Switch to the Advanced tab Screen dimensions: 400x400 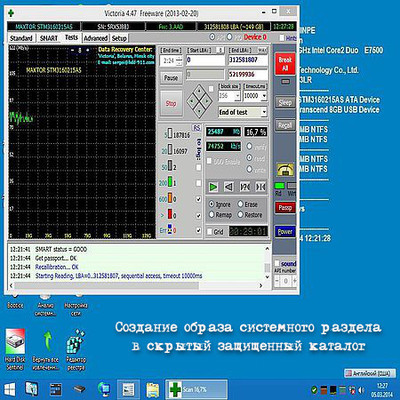96,38
